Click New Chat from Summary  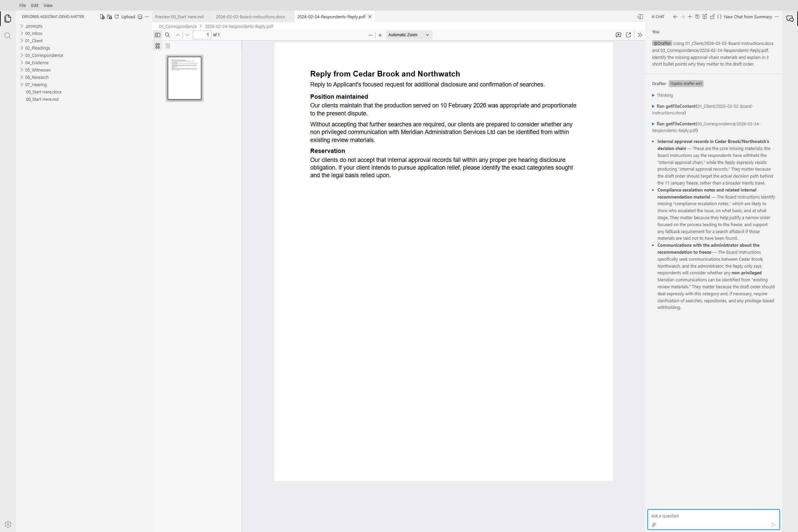pyautogui.click(x=748, y=17)
